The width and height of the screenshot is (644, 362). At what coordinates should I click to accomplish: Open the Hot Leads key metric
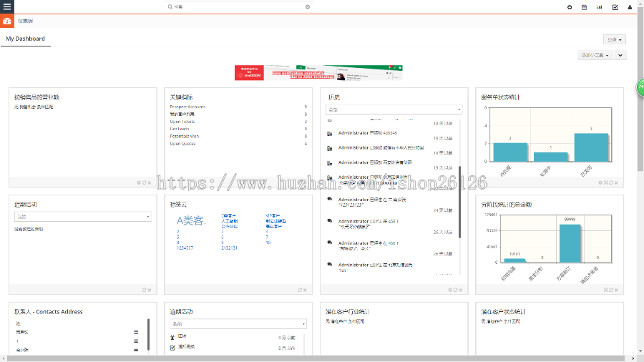tap(180, 129)
